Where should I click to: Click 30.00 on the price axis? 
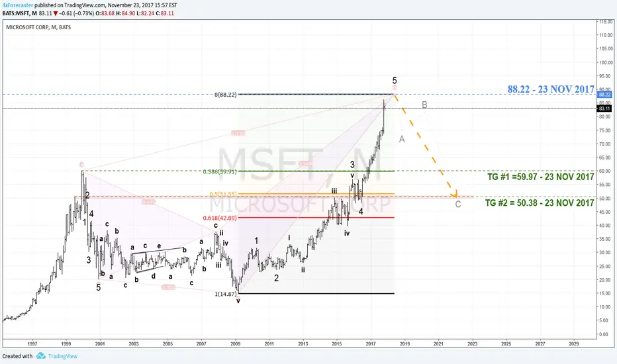coord(606,253)
